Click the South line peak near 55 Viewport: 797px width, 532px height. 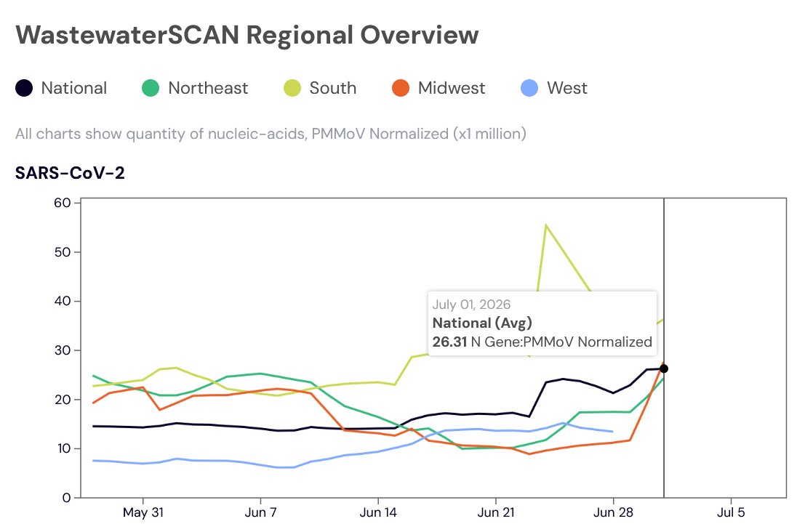(x=545, y=225)
